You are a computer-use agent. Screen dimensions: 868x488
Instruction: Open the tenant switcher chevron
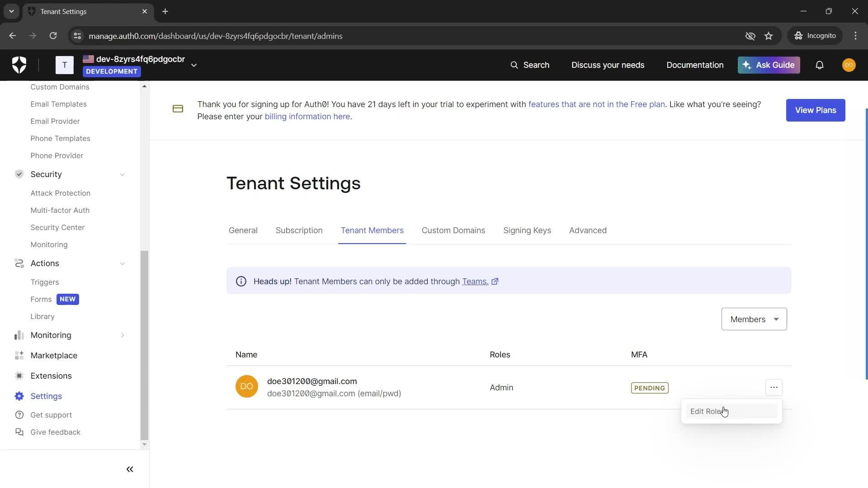194,66
